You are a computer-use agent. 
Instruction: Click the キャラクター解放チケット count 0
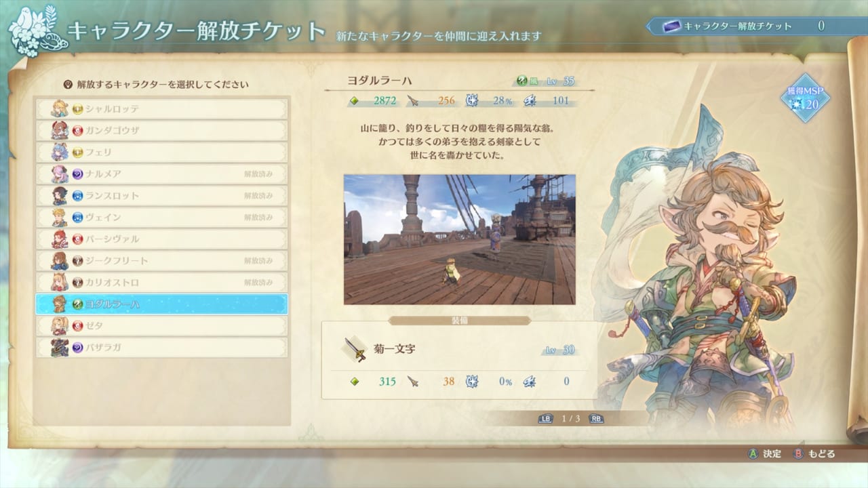point(821,26)
